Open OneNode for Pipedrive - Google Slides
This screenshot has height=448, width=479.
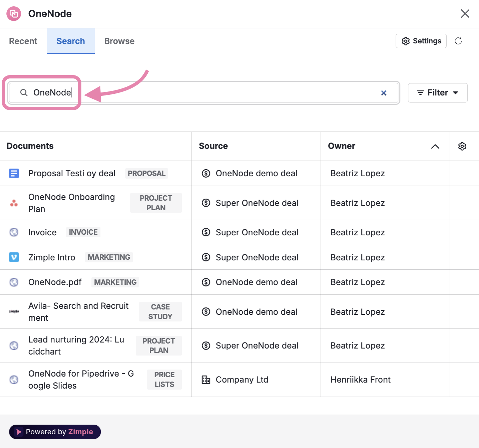click(81, 380)
